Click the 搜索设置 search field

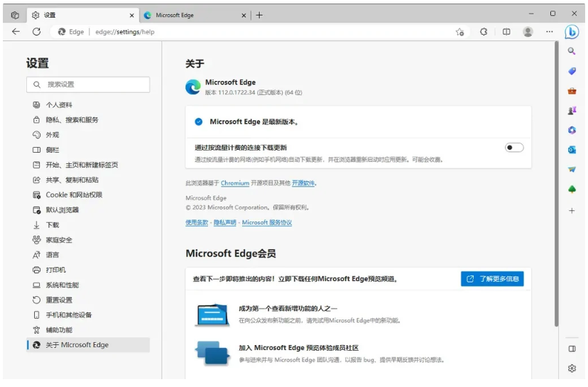(x=88, y=85)
